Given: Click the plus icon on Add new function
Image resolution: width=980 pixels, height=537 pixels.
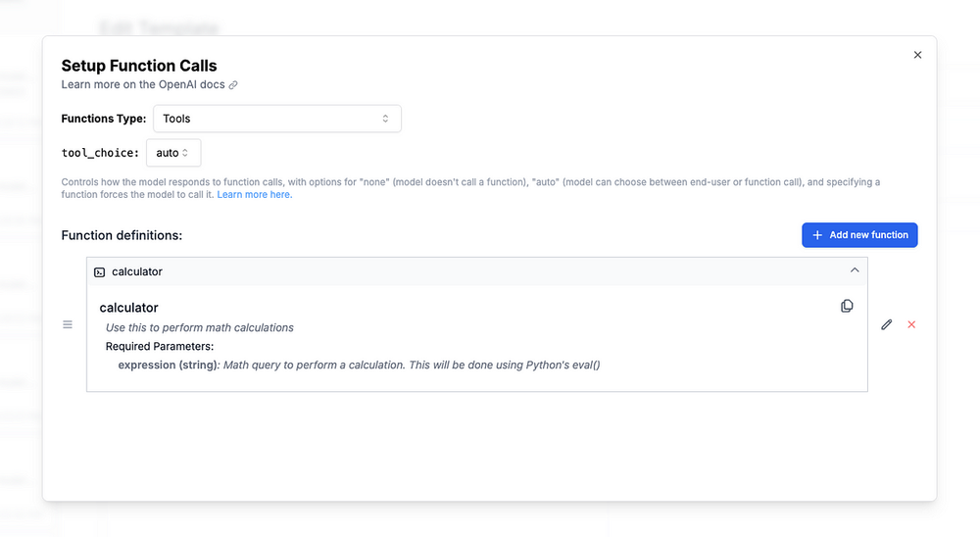Looking at the screenshot, I should coord(817,235).
